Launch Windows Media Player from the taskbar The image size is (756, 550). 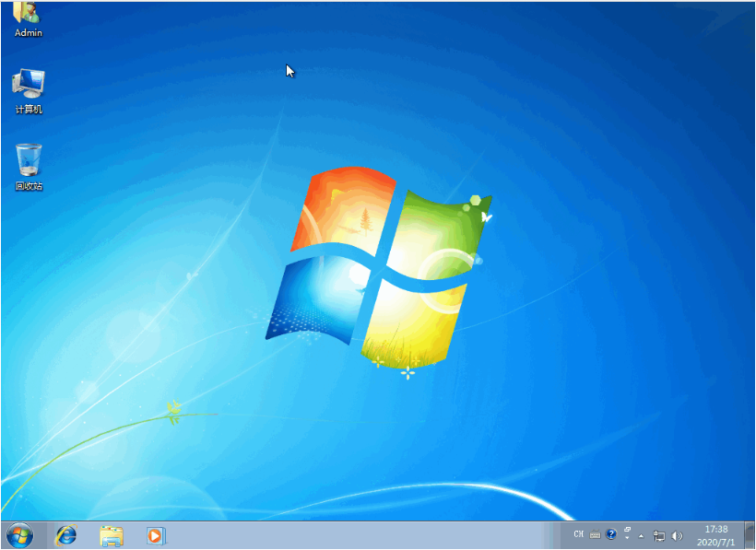click(155, 534)
